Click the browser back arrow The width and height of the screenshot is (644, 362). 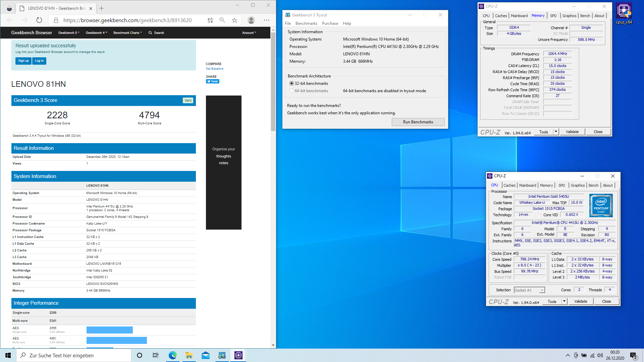tap(10, 20)
